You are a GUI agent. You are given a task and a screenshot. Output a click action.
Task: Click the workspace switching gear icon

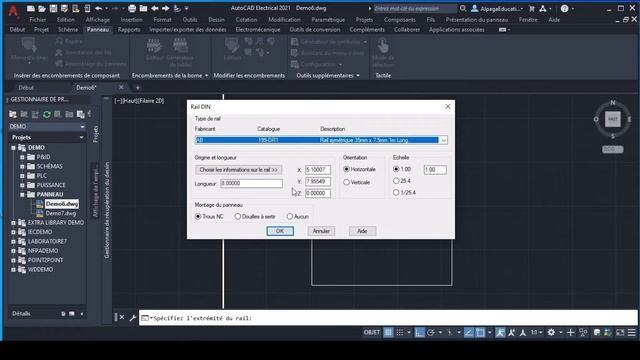[551, 333]
